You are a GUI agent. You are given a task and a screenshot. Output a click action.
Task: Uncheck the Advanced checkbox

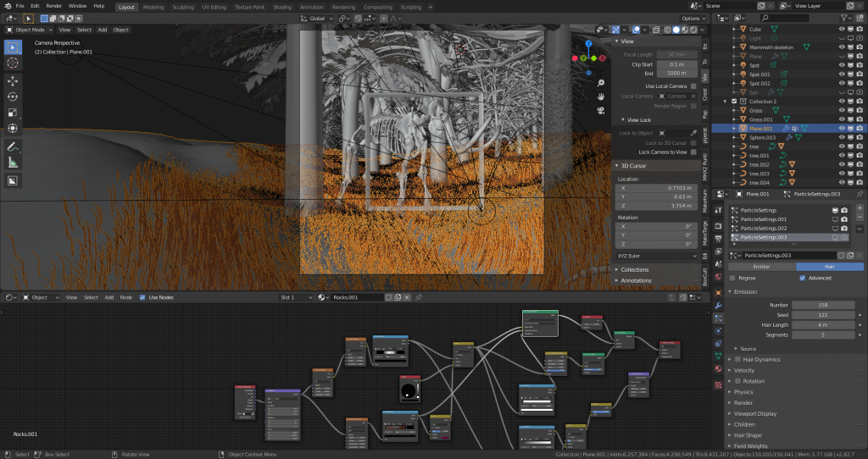(802, 278)
